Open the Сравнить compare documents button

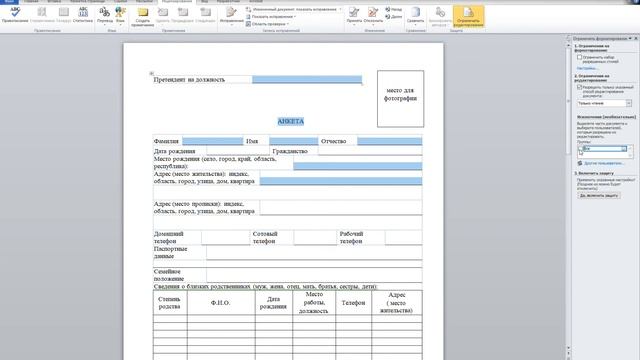[415, 16]
